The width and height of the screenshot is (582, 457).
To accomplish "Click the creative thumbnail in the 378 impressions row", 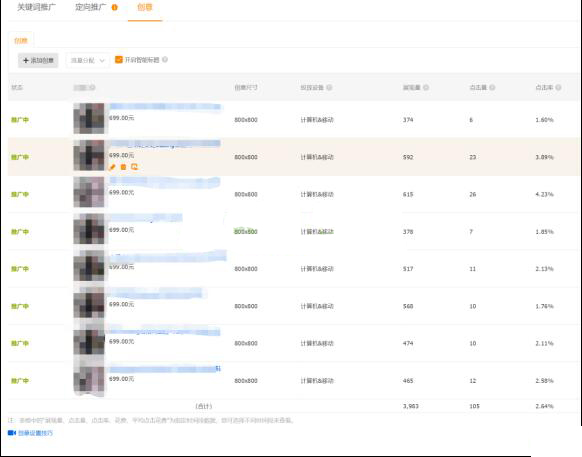I will tap(89, 229).
